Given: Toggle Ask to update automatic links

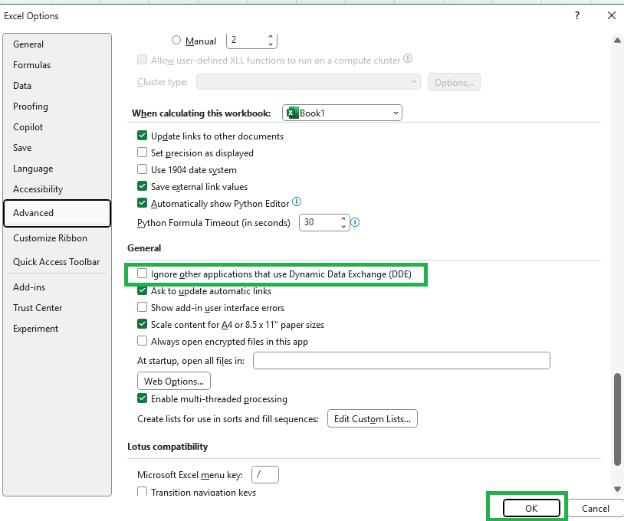Looking at the screenshot, I should 142,291.
